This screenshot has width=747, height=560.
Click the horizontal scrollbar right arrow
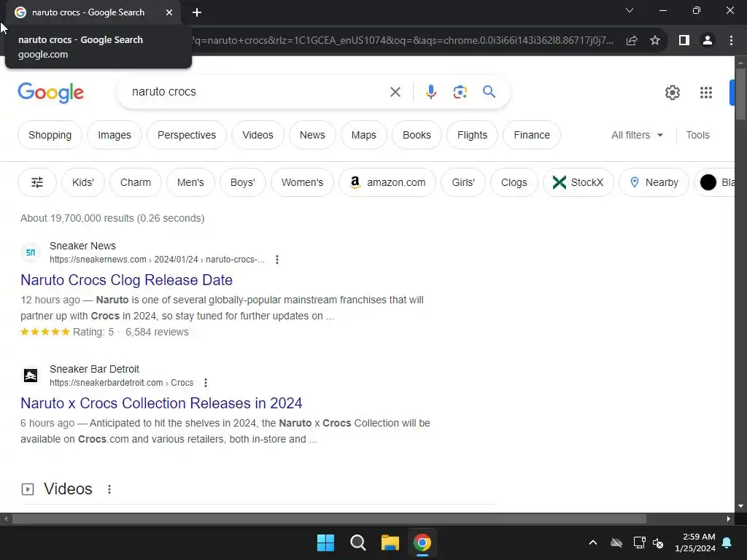click(729, 518)
